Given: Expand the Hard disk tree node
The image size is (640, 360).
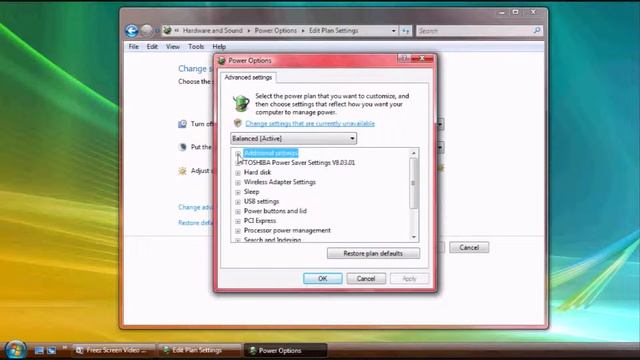Looking at the screenshot, I should [x=238, y=173].
